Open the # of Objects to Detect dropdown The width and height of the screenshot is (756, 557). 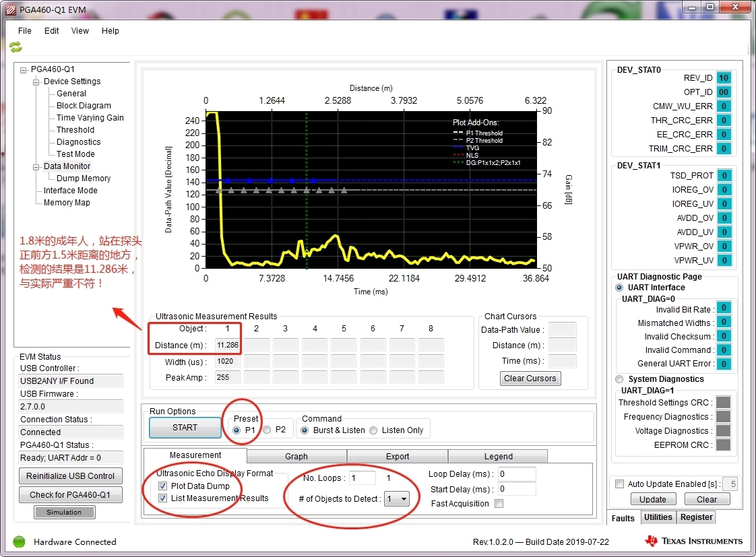click(404, 499)
